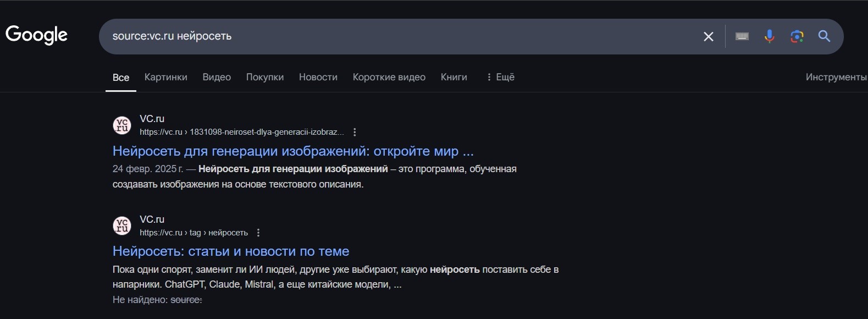The image size is (868, 319).
Task: Switch to Новости tab
Action: (318, 77)
